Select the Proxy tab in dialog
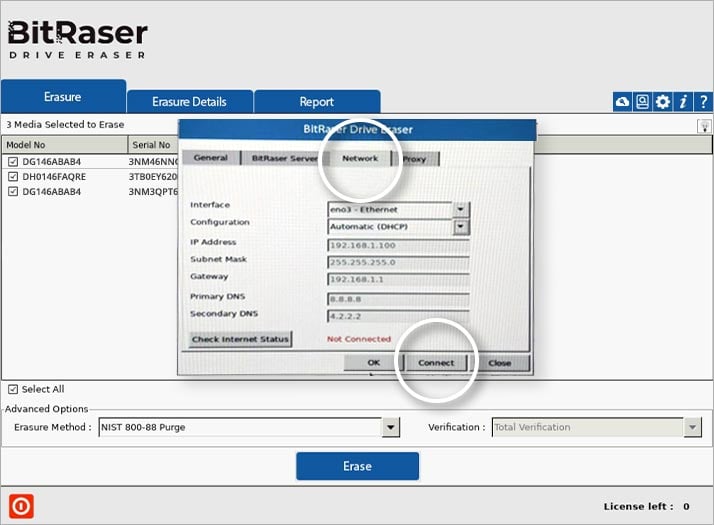 click(x=414, y=159)
